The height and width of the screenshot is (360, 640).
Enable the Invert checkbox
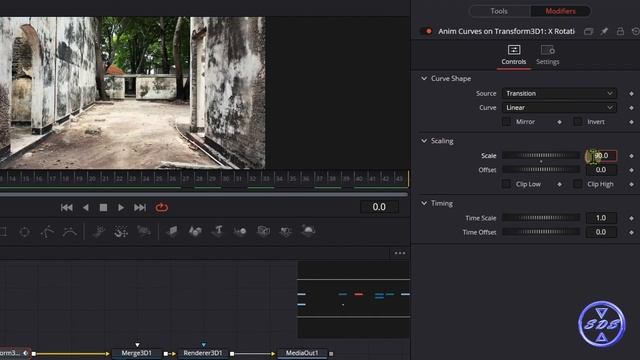tap(578, 122)
